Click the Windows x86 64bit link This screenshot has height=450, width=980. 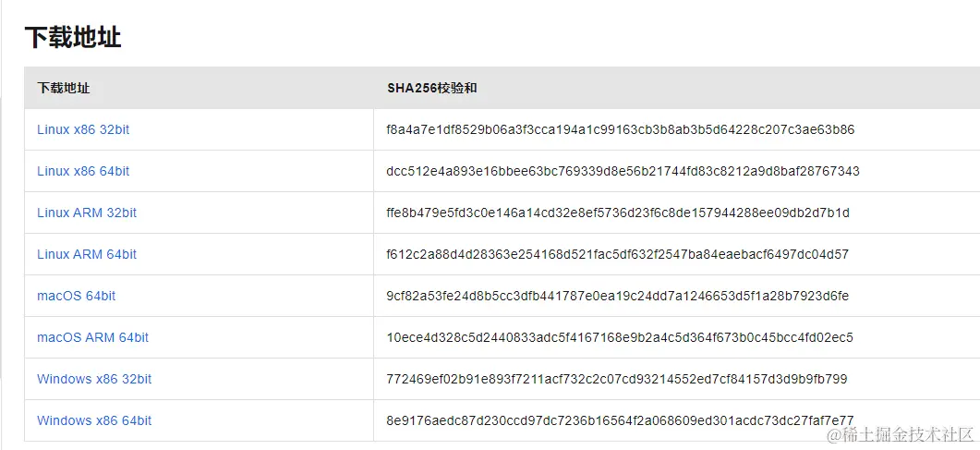tap(94, 420)
